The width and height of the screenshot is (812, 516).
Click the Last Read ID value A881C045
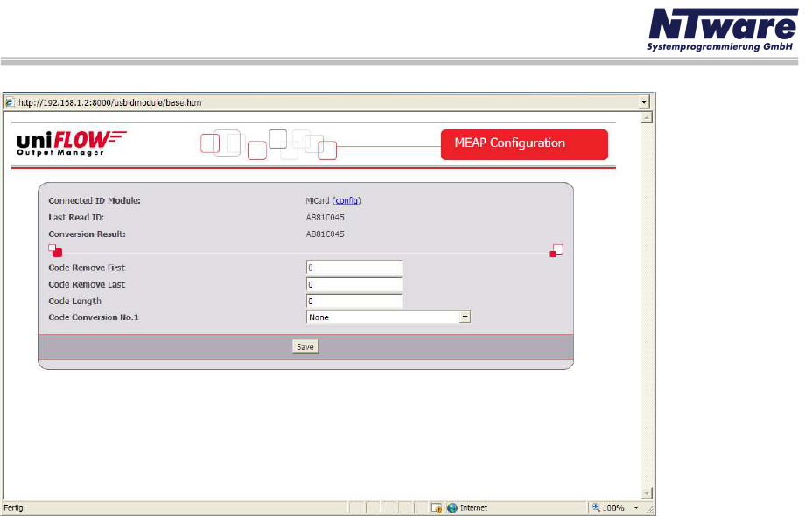(x=325, y=218)
